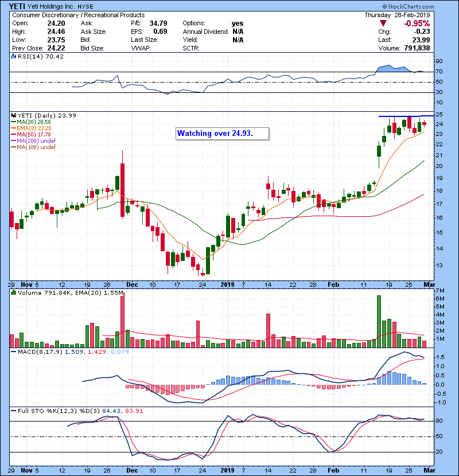Click the MA(100) undef legend entry

[x=33, y=147]
